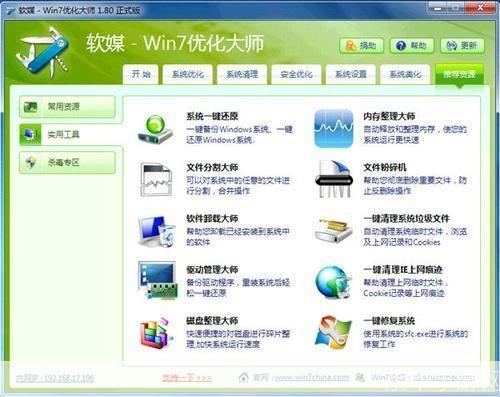This screenshot has width=500, height=397.
Task: Click the Swiss army knife logo
Action: coord(43,52)
